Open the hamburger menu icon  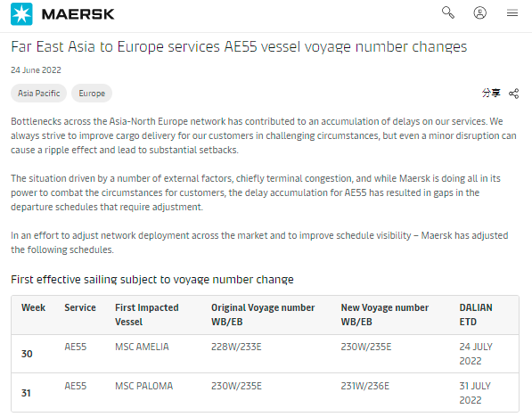click(x=512, y=12)
